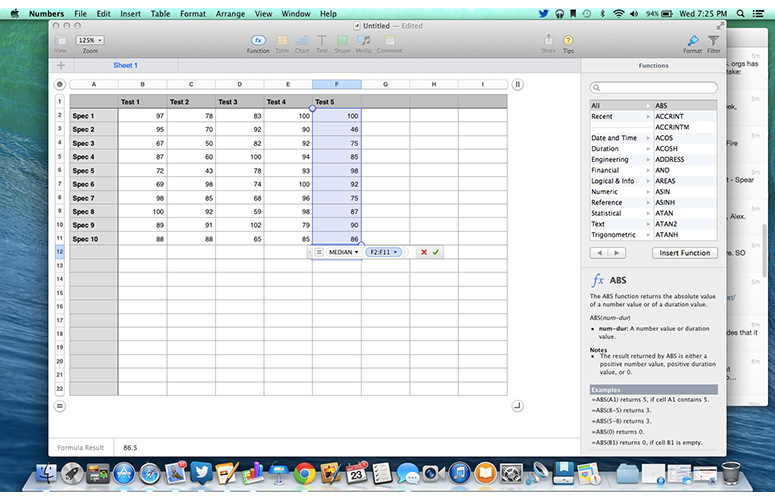Add a new sheet with plus button
Viewport: 775px width, 500px height.
[x=61, y=65]
